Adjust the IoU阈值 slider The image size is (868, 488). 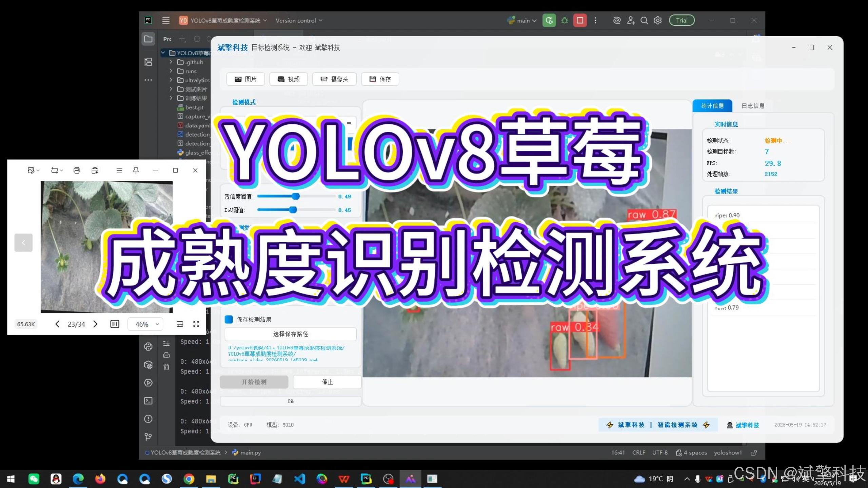(293, 210)
